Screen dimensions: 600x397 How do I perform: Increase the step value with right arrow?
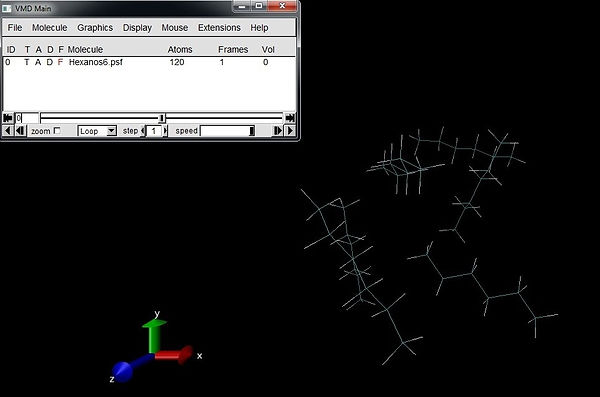click(165, 131)
